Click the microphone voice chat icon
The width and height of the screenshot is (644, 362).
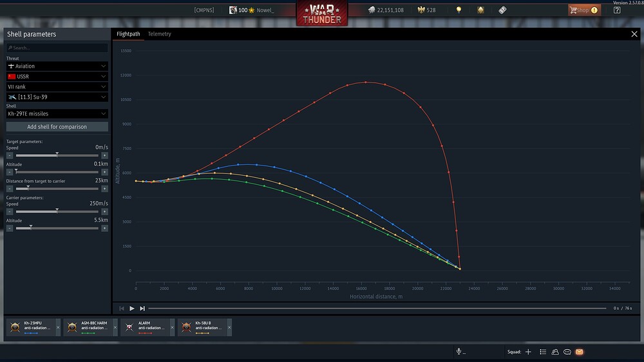pos(459,351)
